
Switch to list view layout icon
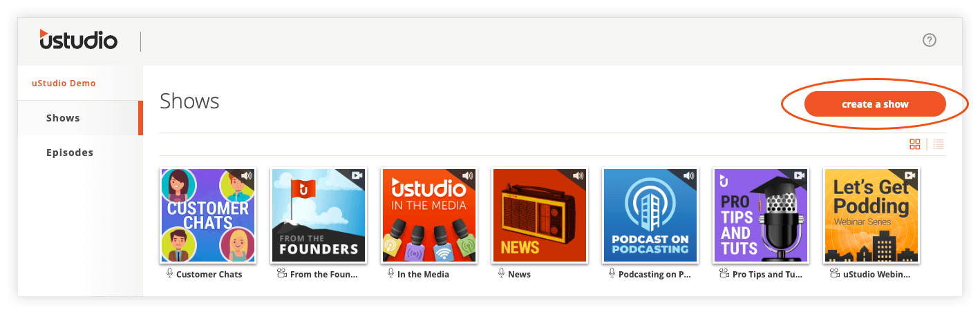pos(939,144)
